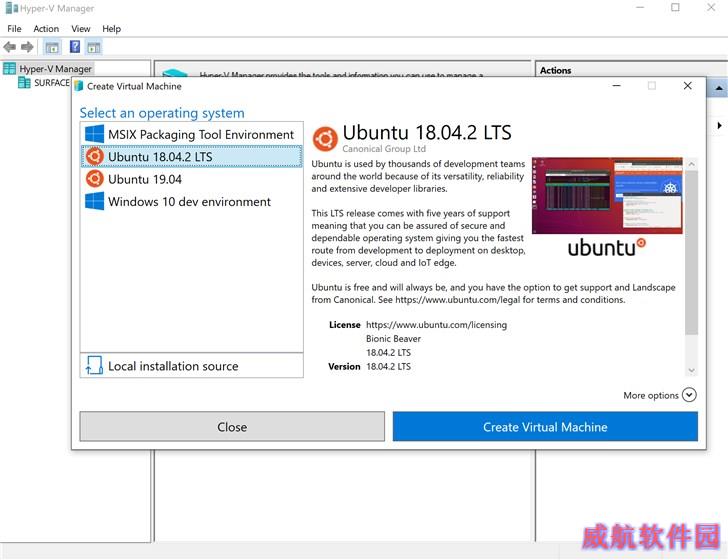
Task: Collapse the Actions pane section arrow
Action: coord(719,88)
